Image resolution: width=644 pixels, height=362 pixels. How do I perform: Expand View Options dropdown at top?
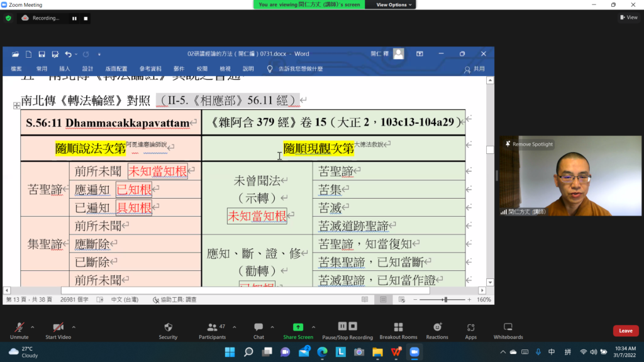pos(394,4)
